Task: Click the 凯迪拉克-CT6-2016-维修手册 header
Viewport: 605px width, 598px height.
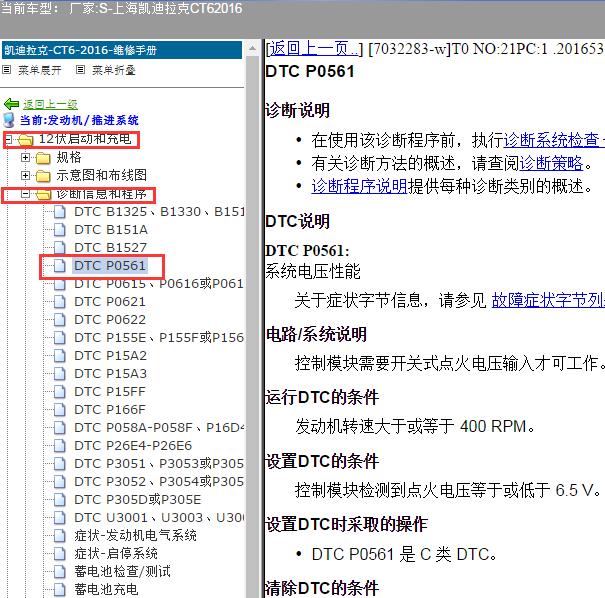Action: [122, 50]
